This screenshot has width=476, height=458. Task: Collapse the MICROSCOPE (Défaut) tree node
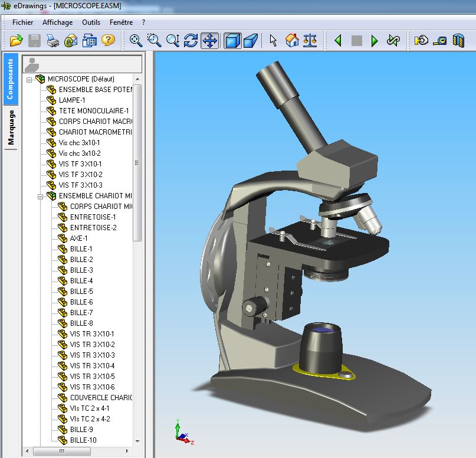(29, 80)
